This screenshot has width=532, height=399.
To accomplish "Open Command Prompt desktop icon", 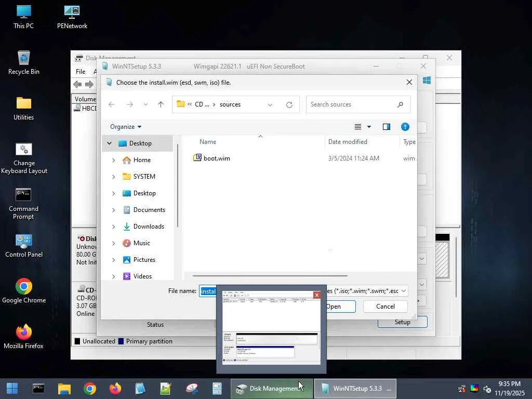I will [x=23, y=204].
